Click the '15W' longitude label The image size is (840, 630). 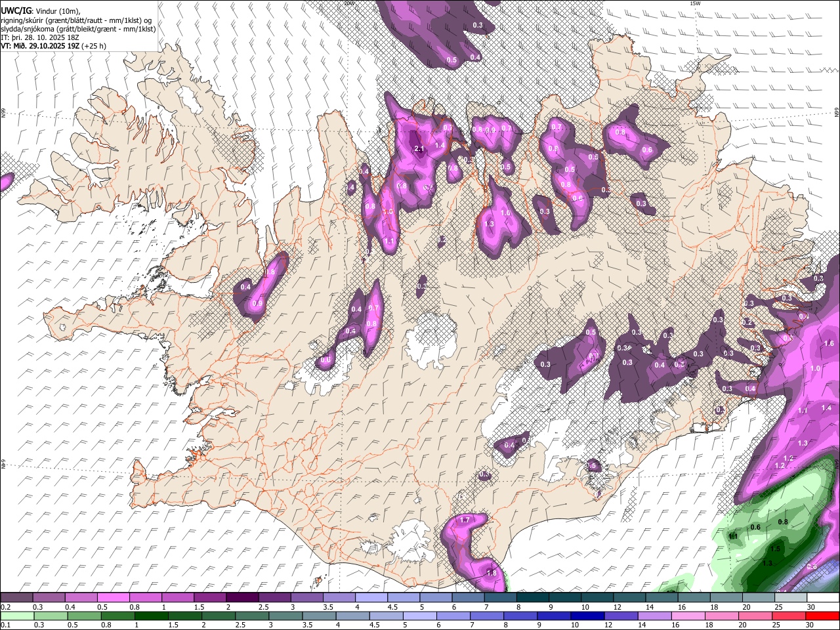point(696,3)
